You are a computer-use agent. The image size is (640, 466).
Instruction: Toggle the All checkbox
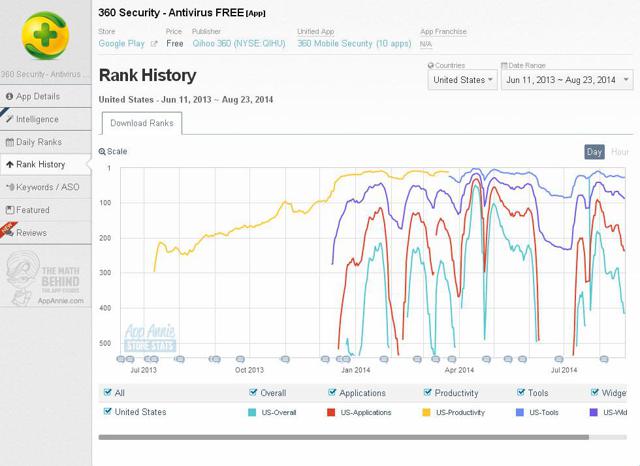107,392
